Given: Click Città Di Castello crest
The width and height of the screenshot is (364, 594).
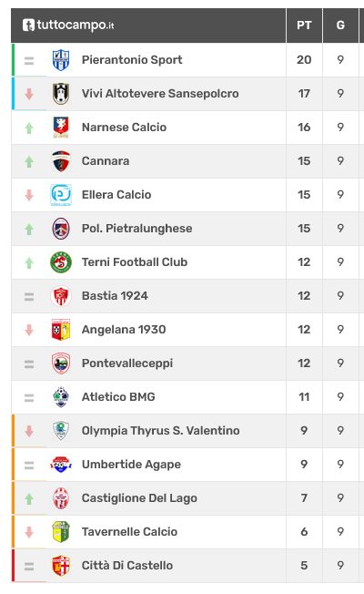Looking at the screenshot, I should tap(61, 566).
